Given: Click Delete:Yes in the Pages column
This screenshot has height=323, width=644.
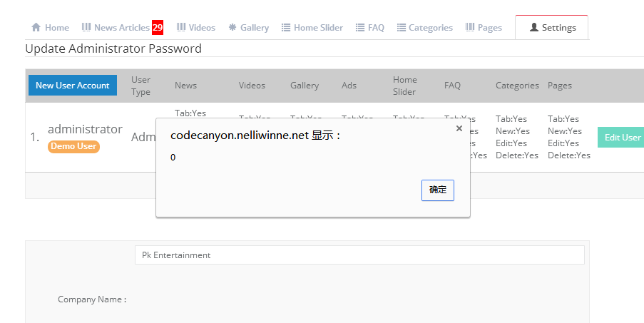Looking at the screenshot, I should (x=569, y=155).
